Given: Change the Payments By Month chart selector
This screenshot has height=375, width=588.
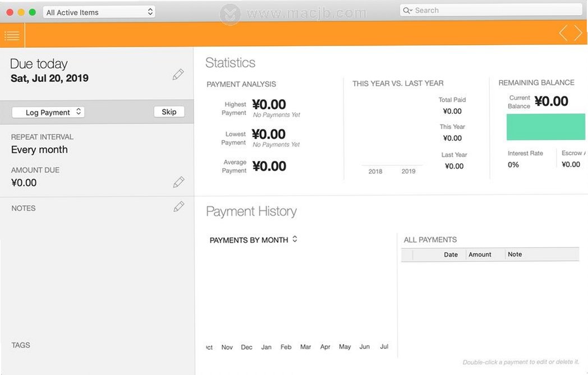Looking at the screenshot, I should (x=254, y=240).
